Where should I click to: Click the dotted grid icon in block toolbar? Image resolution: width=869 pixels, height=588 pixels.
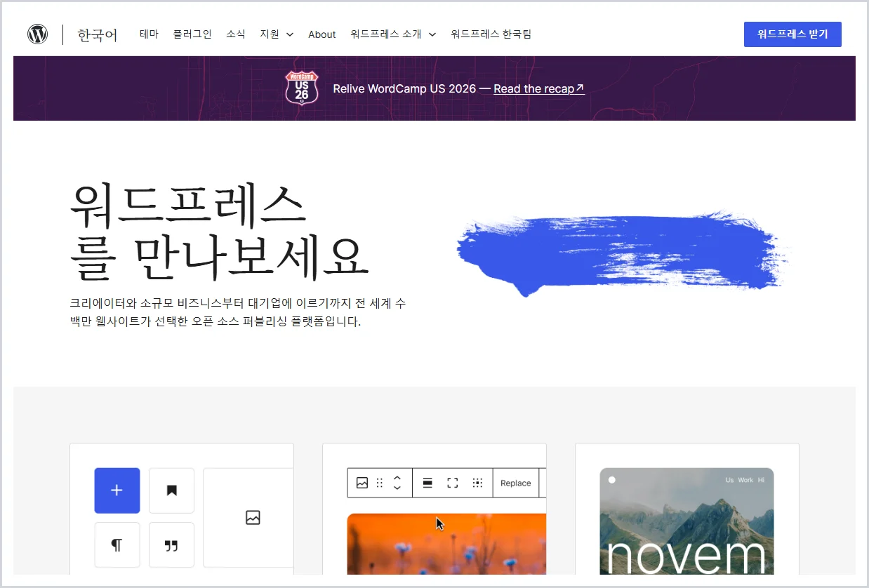point(477,483)
